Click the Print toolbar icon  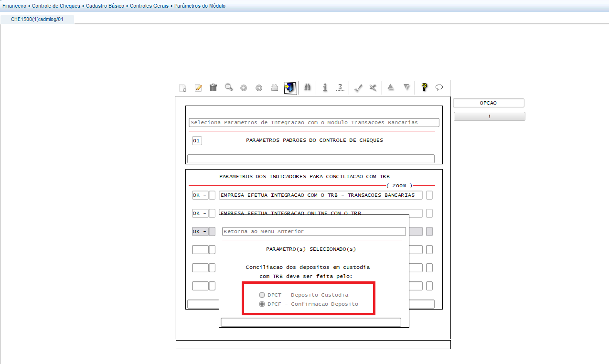click(275, 88)
